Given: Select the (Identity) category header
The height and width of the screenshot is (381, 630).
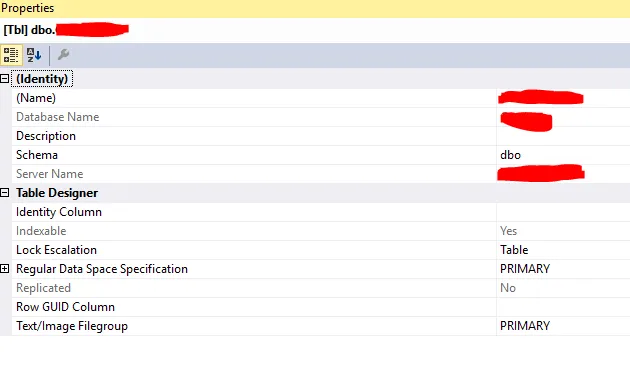Looking at the screenshot, I should tap(42, 79).
